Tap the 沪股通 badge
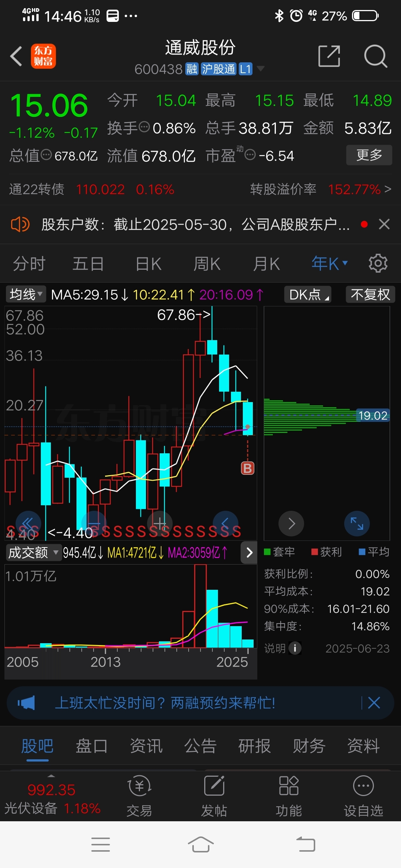The width and height of the screenshot is (401, 868). (x=219, y=69)
